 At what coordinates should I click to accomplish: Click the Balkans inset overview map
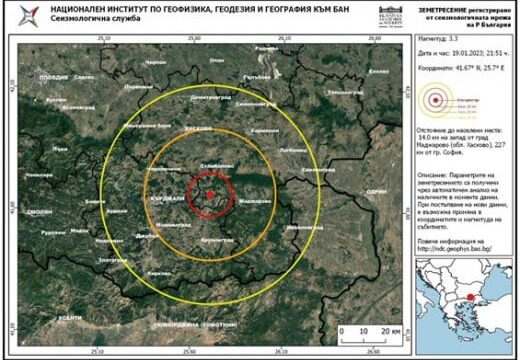tap(464, 306)
